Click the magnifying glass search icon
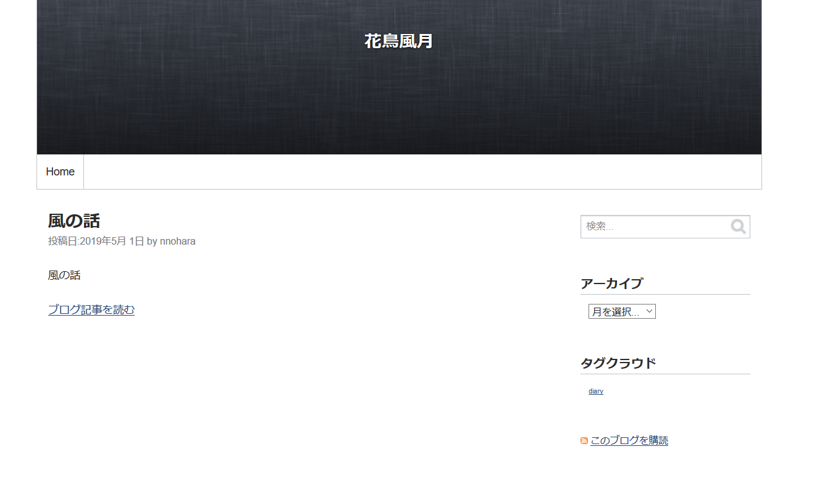This screenshot has width=822, height=504. click(x=738, y=227)
